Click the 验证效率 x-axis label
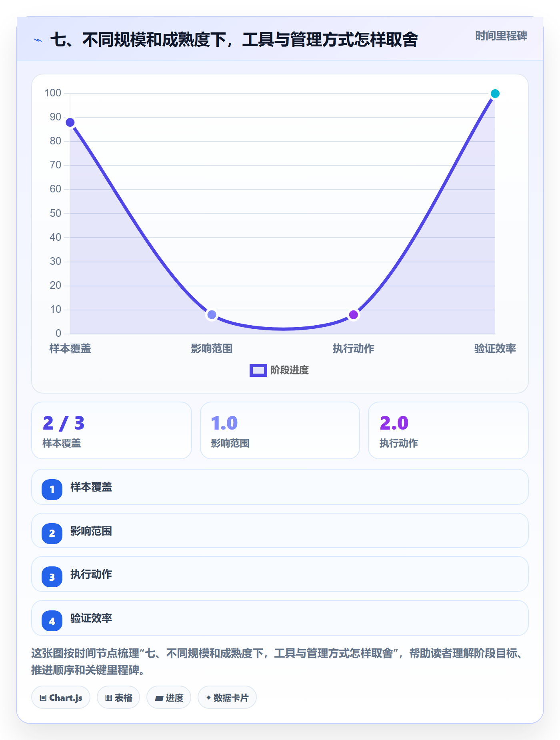 (x=495, y=349)
